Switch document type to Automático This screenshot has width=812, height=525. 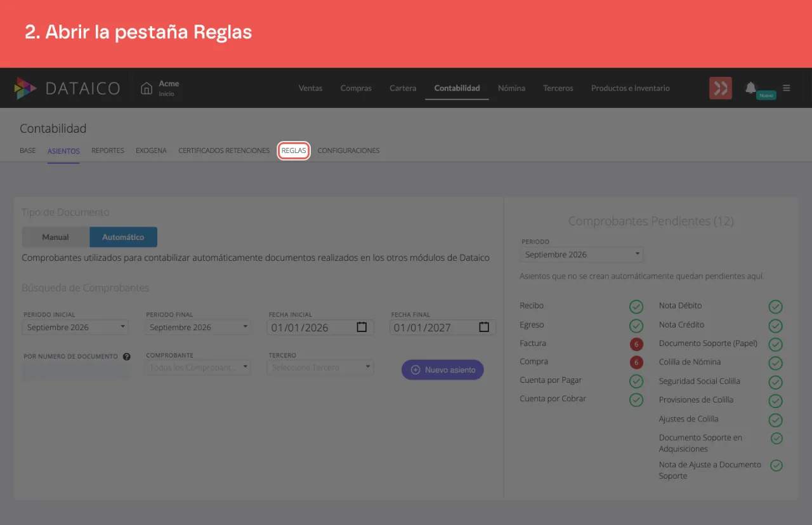click(x=123, y=237)
